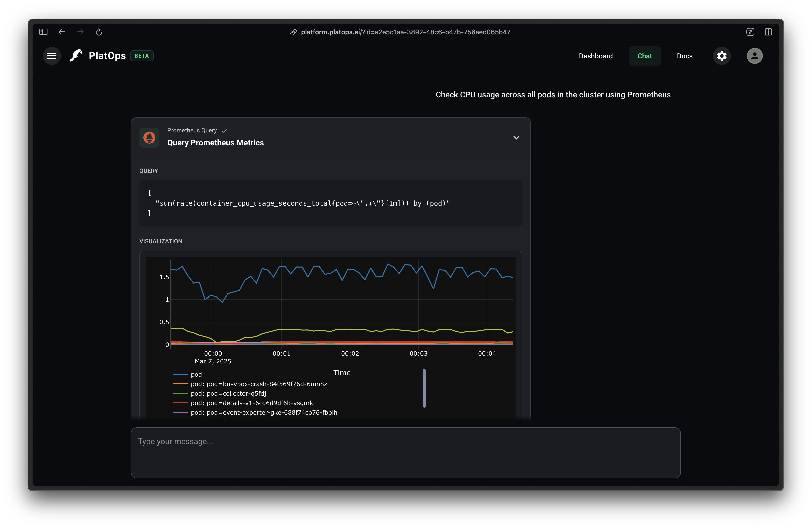Click the link icon in address bar

click(293, 32)
